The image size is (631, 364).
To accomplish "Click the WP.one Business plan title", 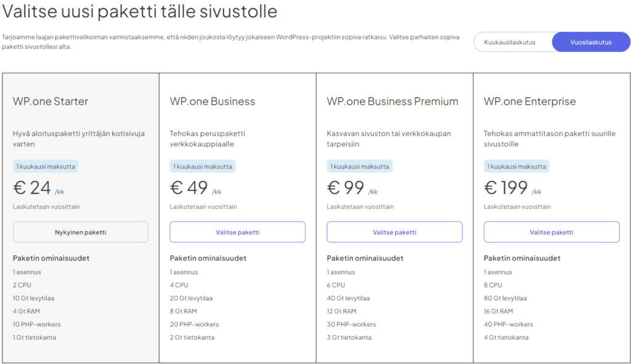I will (x=213, y=102).
